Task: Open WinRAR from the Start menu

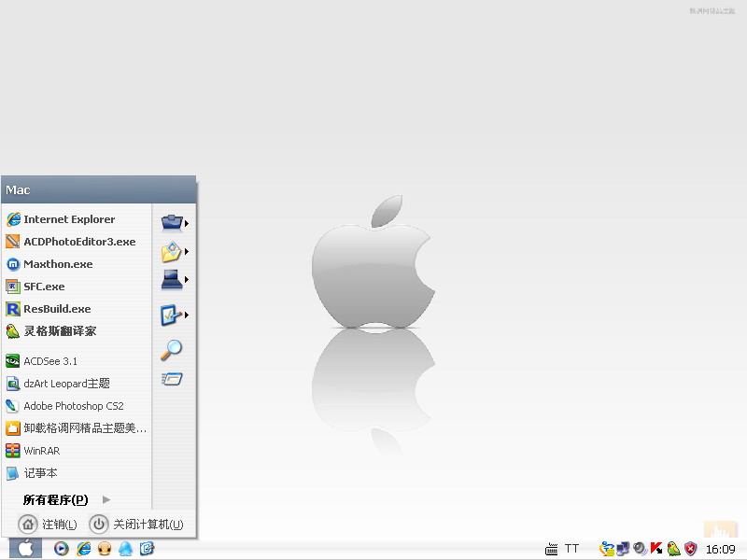Action: click(77, 451)
